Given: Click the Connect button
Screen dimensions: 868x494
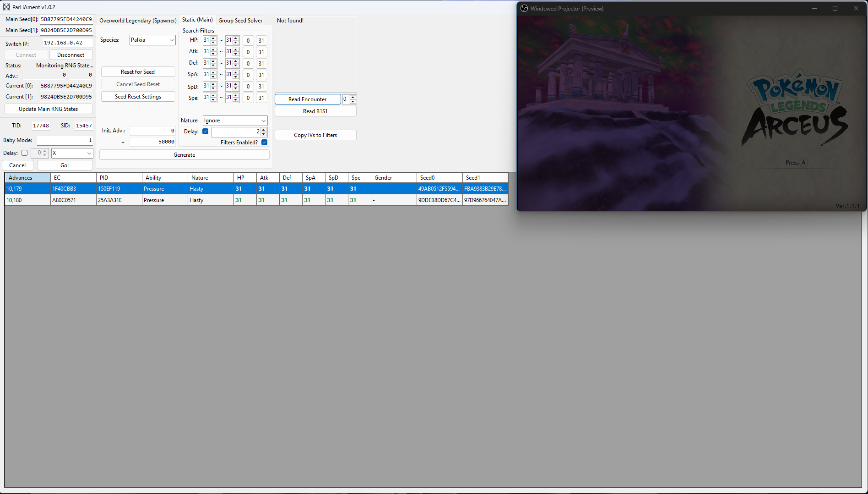Looking at the screenshot, I should pos(26,55).
